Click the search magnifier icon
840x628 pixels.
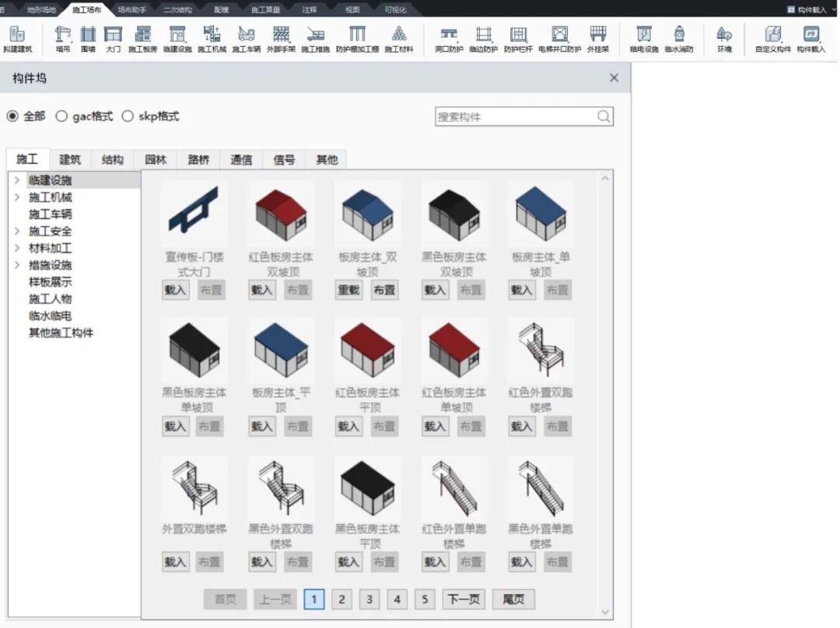point(604,116)
